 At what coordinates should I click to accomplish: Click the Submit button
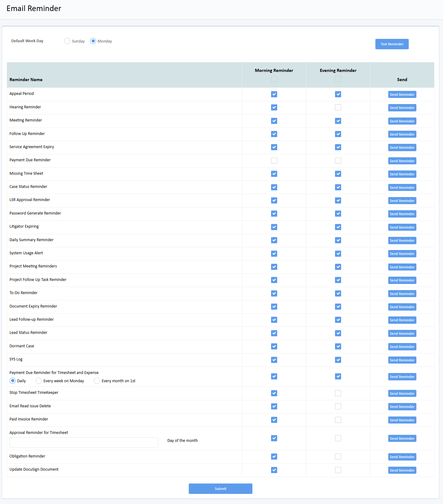(221, 489)
